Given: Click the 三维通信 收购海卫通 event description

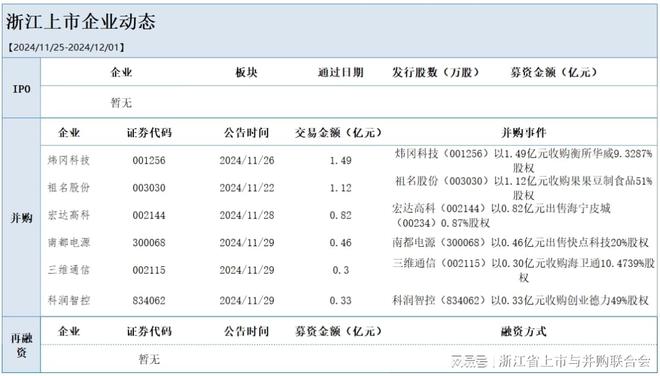Looking at the screenshot, I should tap(523, 270).
